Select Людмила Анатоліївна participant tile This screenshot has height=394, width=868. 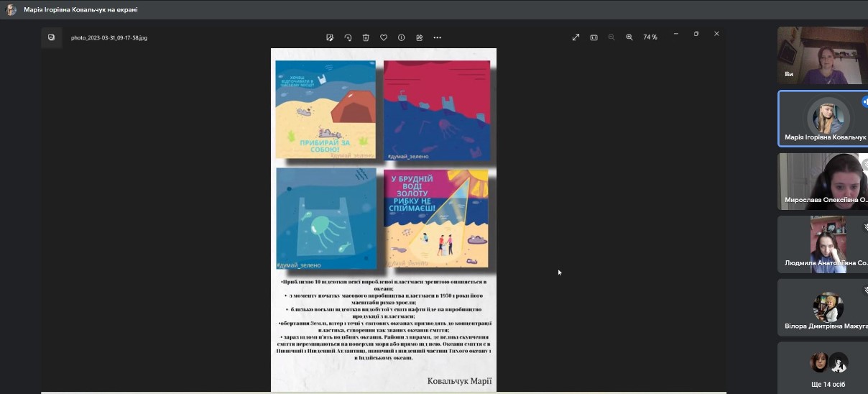[823, 244]
